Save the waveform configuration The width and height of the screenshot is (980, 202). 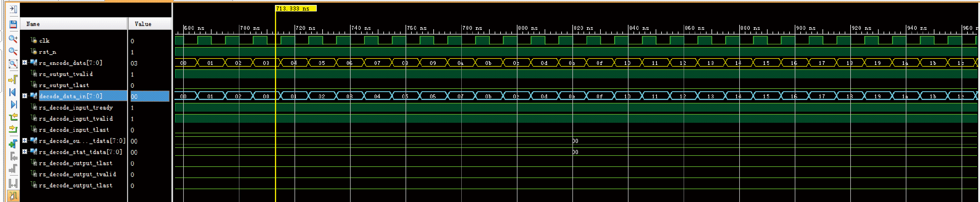coord(13,25)
